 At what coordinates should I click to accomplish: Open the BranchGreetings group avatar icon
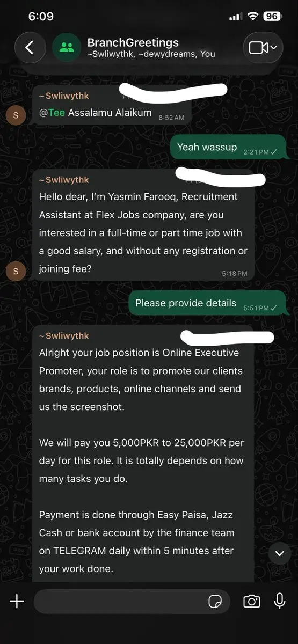(x=67, y=47)
